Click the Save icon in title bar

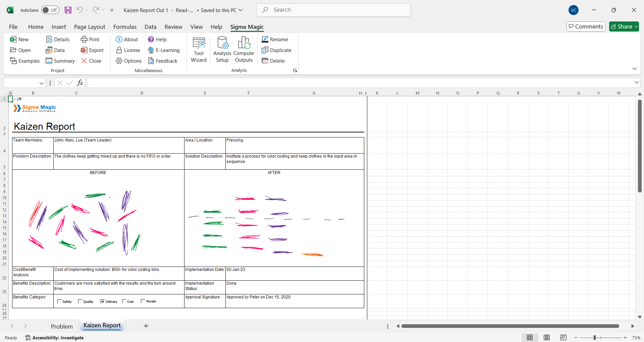click(x=68, y=10)
